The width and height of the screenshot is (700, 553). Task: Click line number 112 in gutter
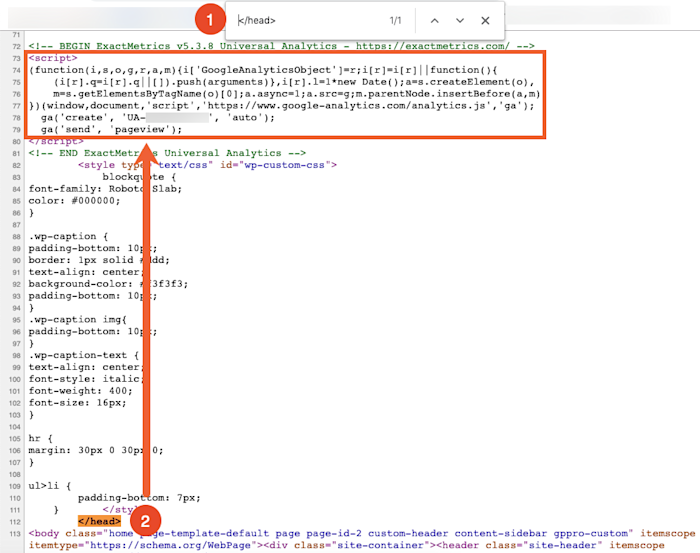coord(15,522)
